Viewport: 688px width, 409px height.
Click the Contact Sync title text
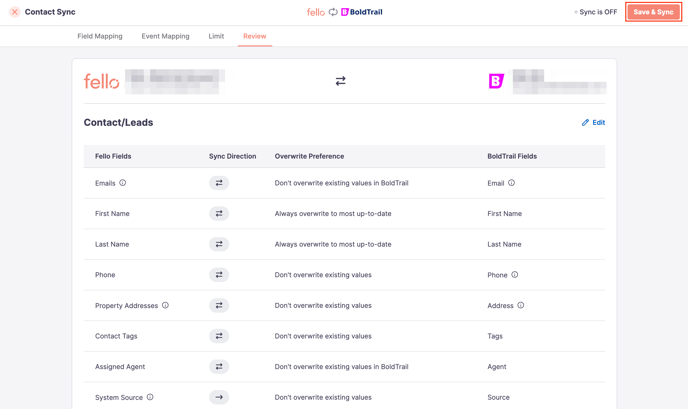point(50,12)
